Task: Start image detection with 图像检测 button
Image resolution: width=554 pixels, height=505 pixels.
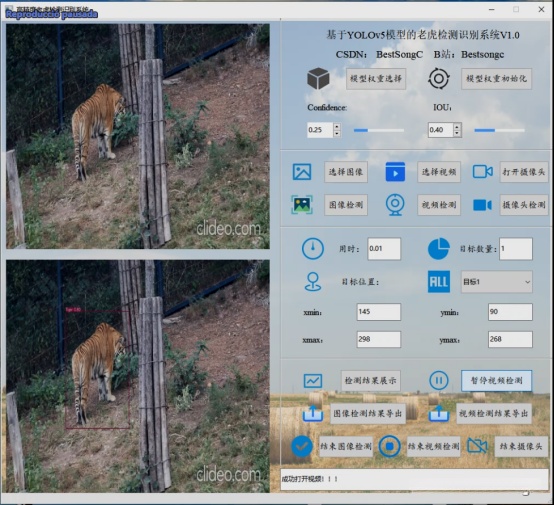Action: [x=346, y=205]
